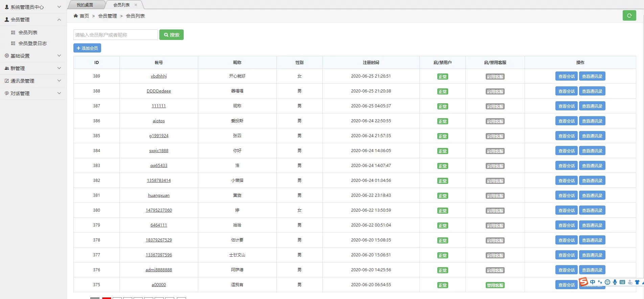Click the green refresh icon button
The width and height of the screenshot is (644, 299).
pos(629,16)
